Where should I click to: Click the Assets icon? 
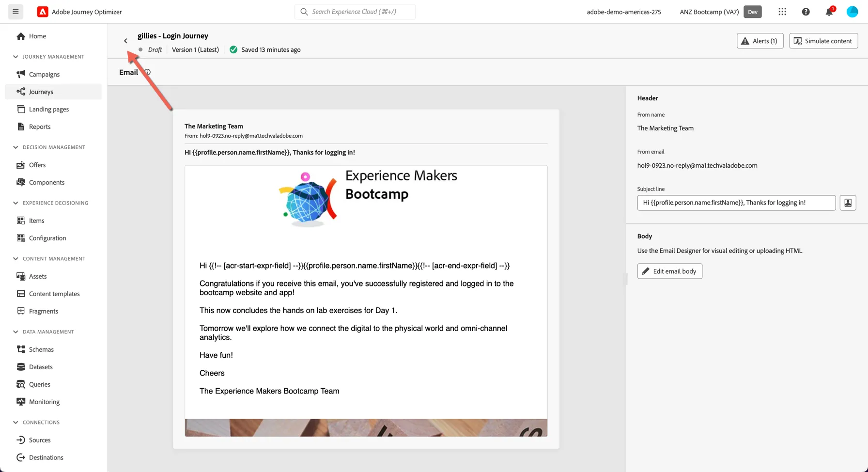click(x=21, y=276)
